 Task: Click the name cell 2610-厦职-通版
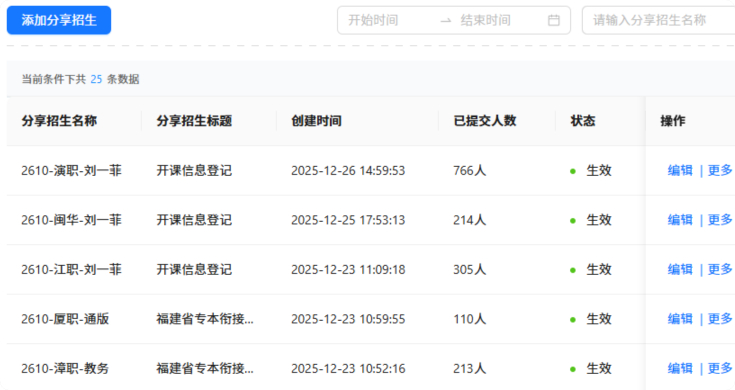(65, 319)
